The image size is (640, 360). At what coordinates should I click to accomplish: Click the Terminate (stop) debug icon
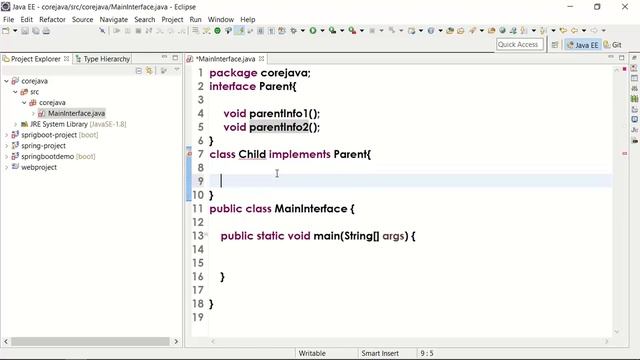(138, 31)
